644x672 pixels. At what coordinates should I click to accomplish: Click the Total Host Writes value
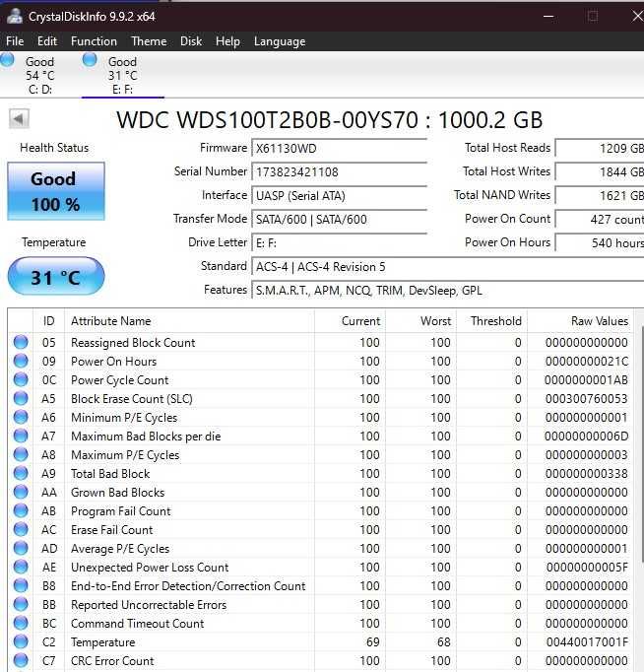(600, 171)
